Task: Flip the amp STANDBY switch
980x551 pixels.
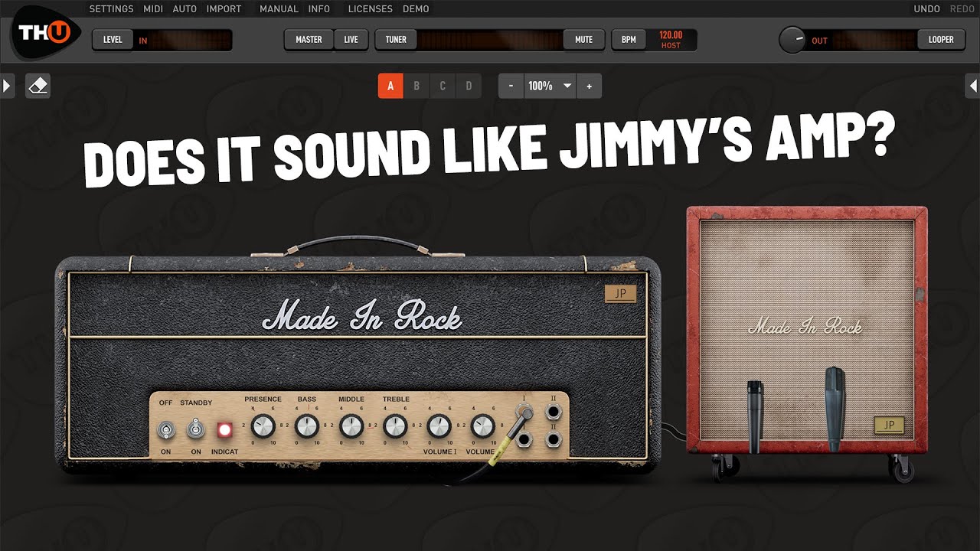Action: [x=196, y=429]
